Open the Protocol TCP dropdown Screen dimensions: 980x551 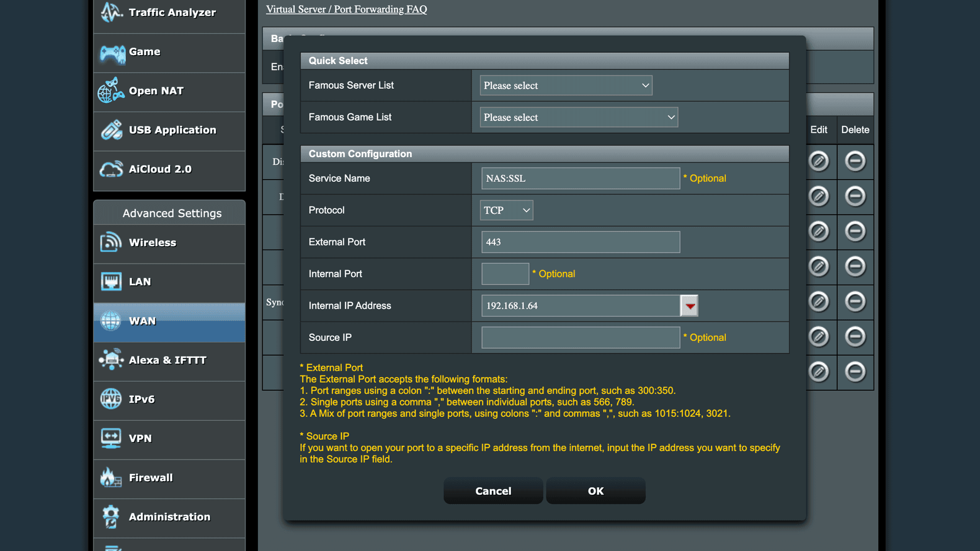(x=506, y=210)
